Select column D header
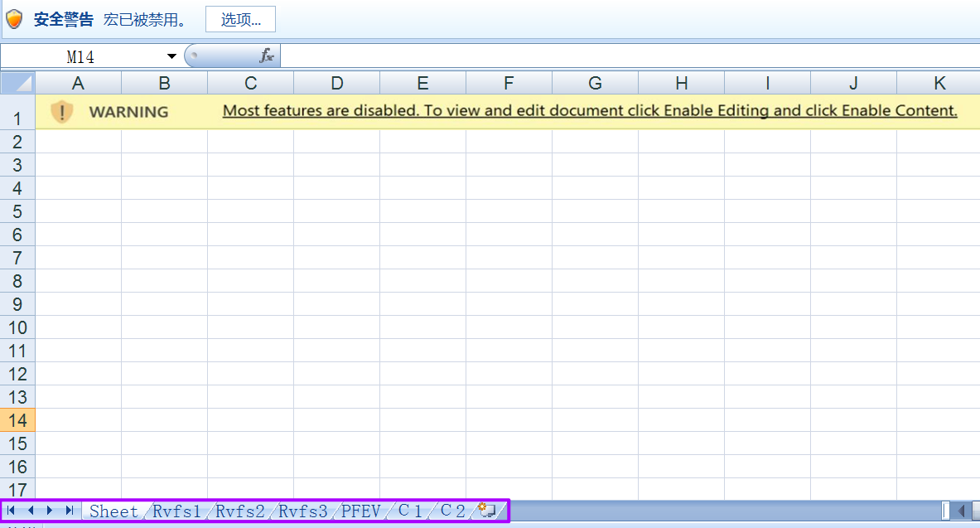This screenshot has height=528, width=980. [x=337, y=83]
